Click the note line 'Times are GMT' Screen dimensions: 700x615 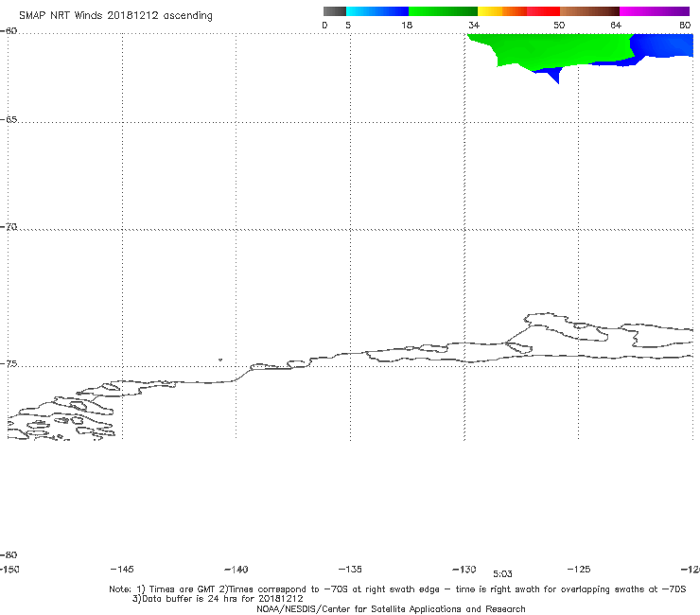pos(183,589)
